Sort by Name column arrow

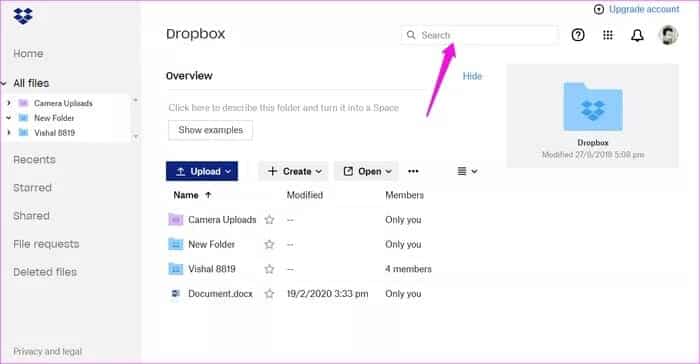pos(208,195)
